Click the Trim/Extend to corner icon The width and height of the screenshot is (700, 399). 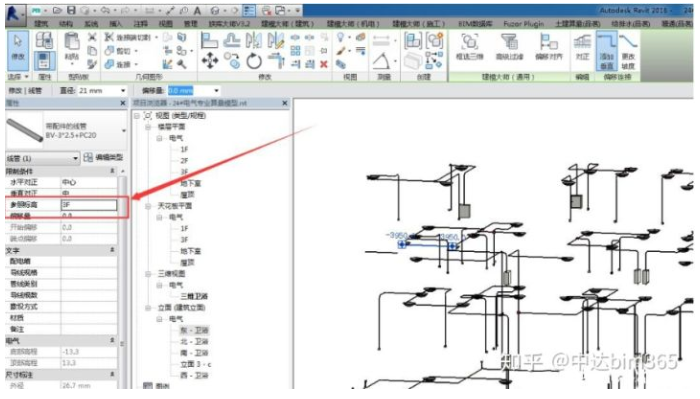click(x=276, y=60)
